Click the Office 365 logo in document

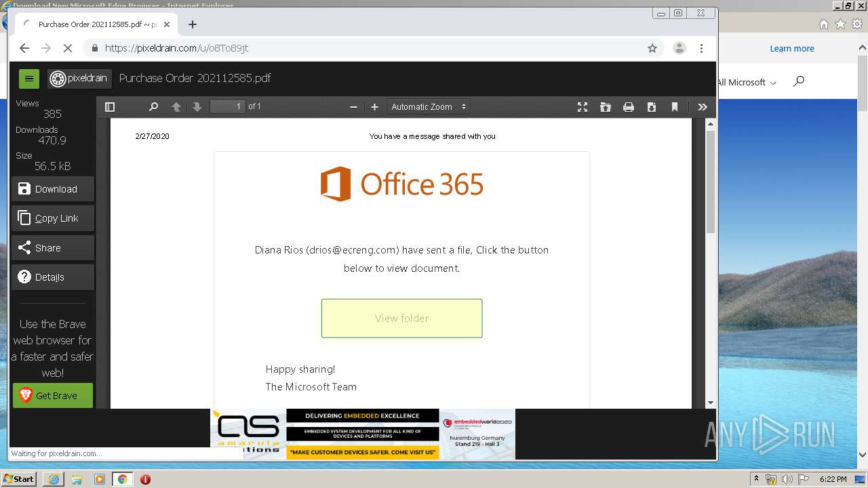coord(401,184)
